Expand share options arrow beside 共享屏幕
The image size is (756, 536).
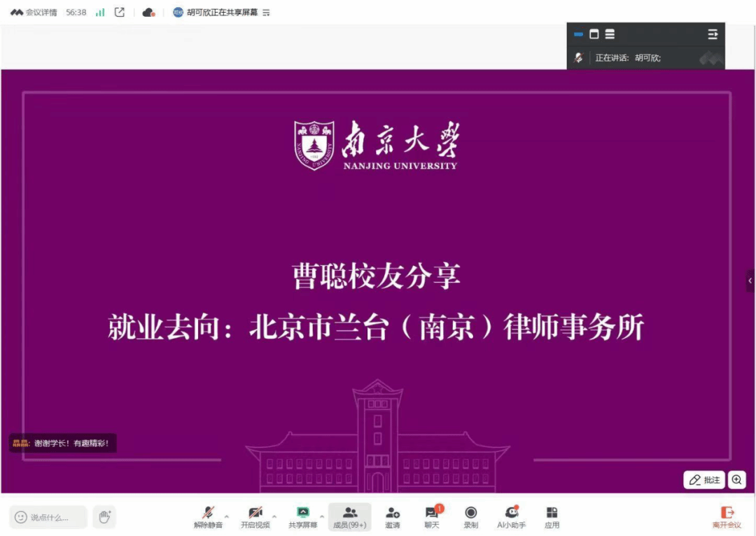322,516
